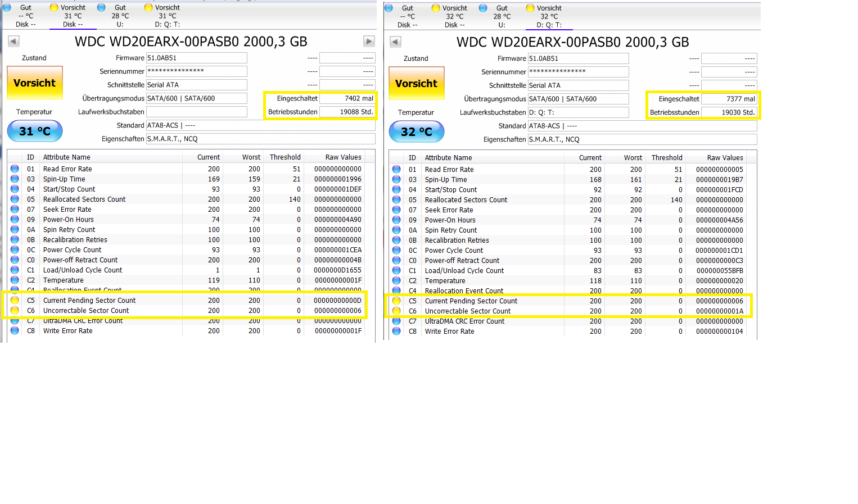Click the blue orb beside Start/Stop Count, left window
The width and height of the screenshot is (858, 504).
[15, 189]
